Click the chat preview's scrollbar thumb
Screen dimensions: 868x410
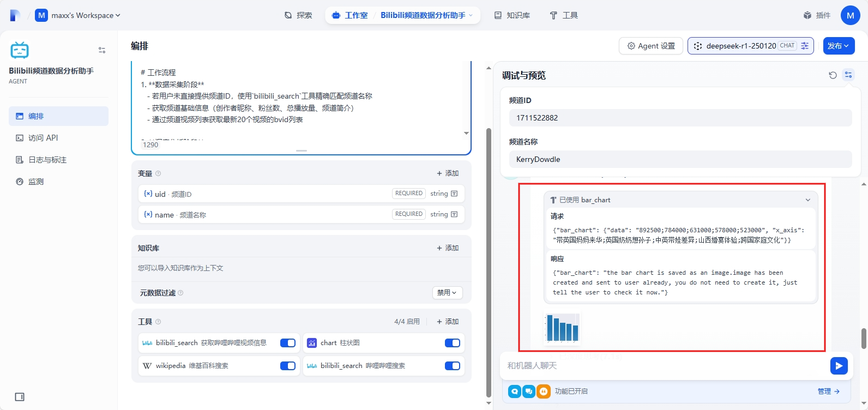coord(864,338)
